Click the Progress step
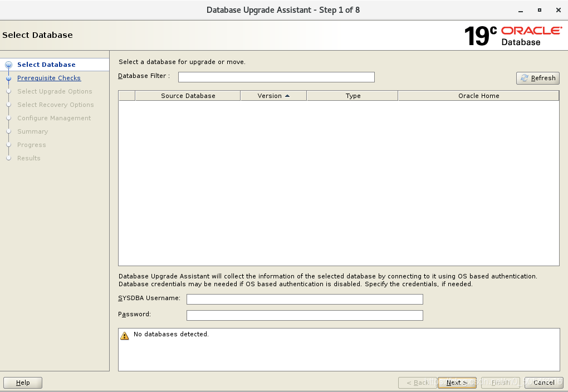Screen dimensions: 568x392 pos(32,145)
